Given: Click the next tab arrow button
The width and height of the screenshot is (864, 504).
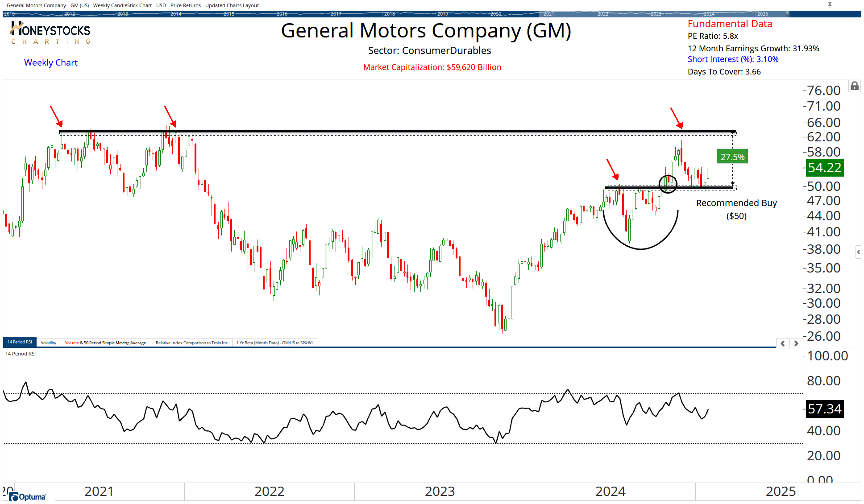Looking at the screenshot, I should (796, 343).
